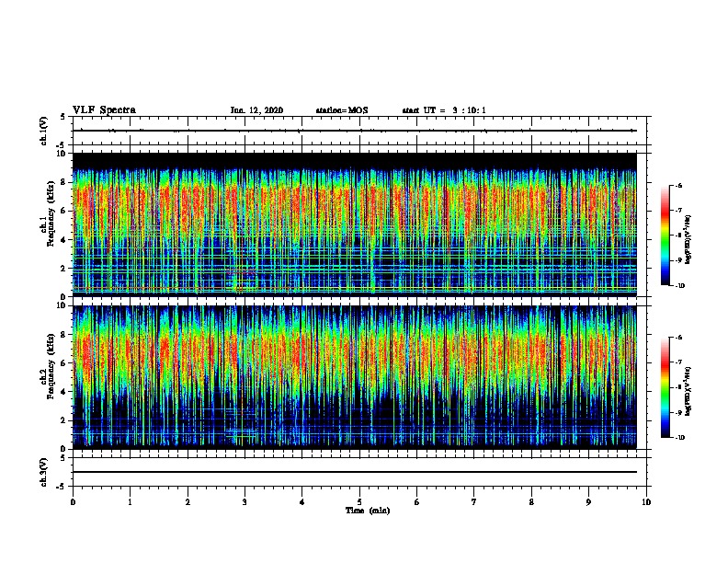Click time axis tick label "4"
Viewport: 728px width, 563px height.
(x=302, y=502)
